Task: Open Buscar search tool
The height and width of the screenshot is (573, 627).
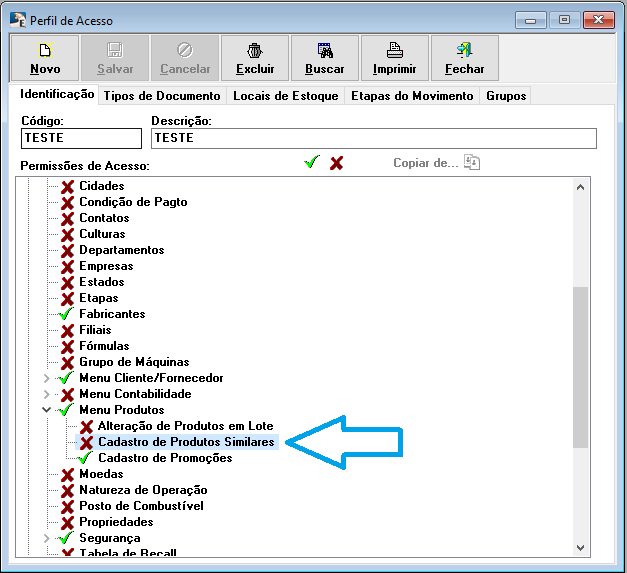Action: pos(325,50)
